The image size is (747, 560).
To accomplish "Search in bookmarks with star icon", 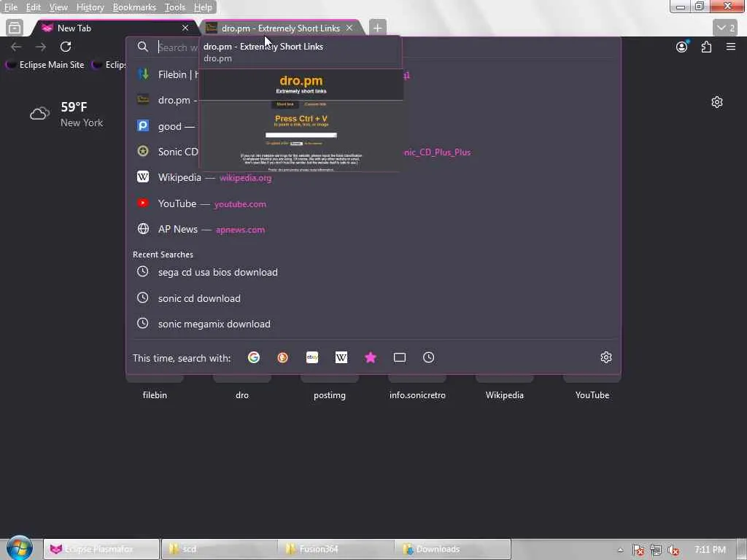I will [370, 357].
